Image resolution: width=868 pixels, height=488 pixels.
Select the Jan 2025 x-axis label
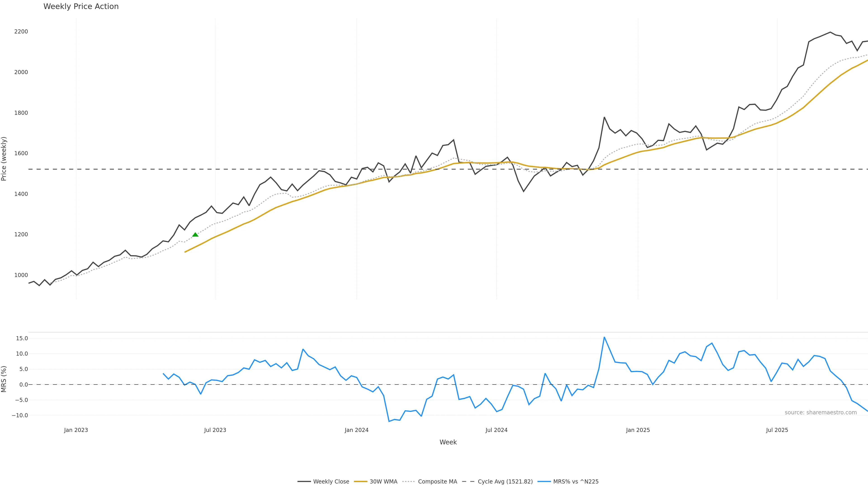[x=638, y=430]
